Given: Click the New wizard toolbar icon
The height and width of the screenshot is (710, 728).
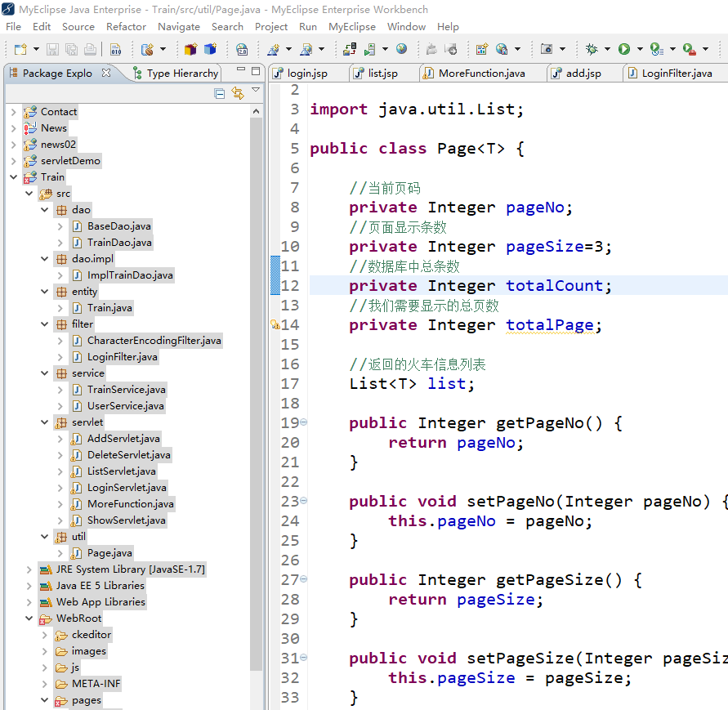Looking at the screenshot, I should coord(20,49).
